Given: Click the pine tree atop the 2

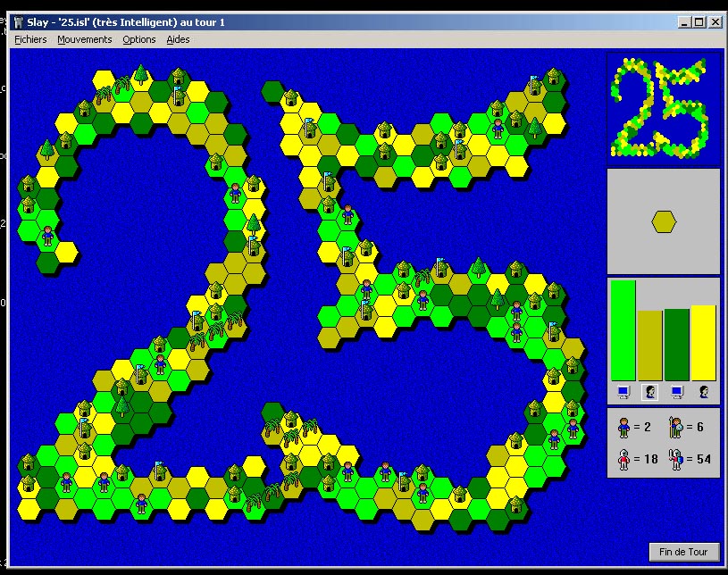Looking at the screenshot, I should [140, 74].
